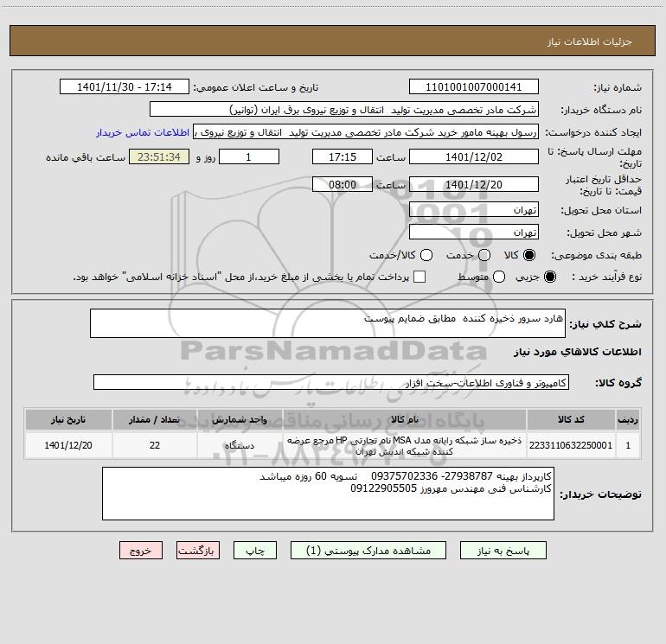Click the announcement date field 1401/11/30 - 17:14
Screen dimensions: 666x644
pyautogui.click(x=125, y=87)
